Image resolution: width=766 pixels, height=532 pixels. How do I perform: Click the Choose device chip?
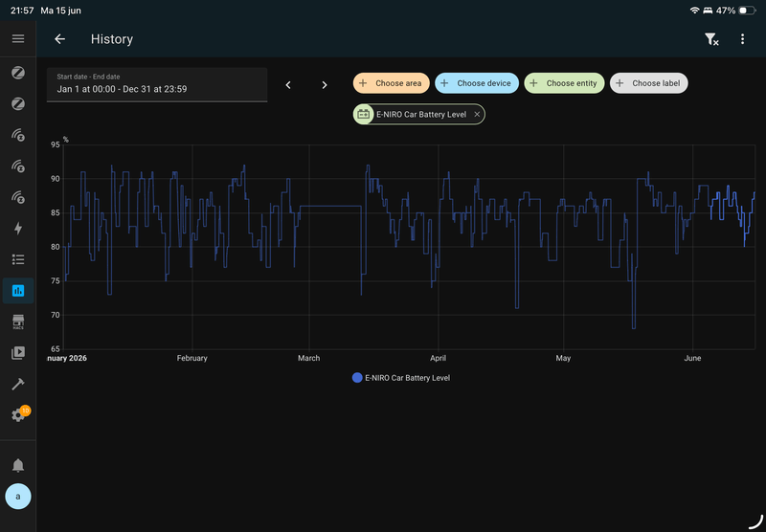coord(477,83)
